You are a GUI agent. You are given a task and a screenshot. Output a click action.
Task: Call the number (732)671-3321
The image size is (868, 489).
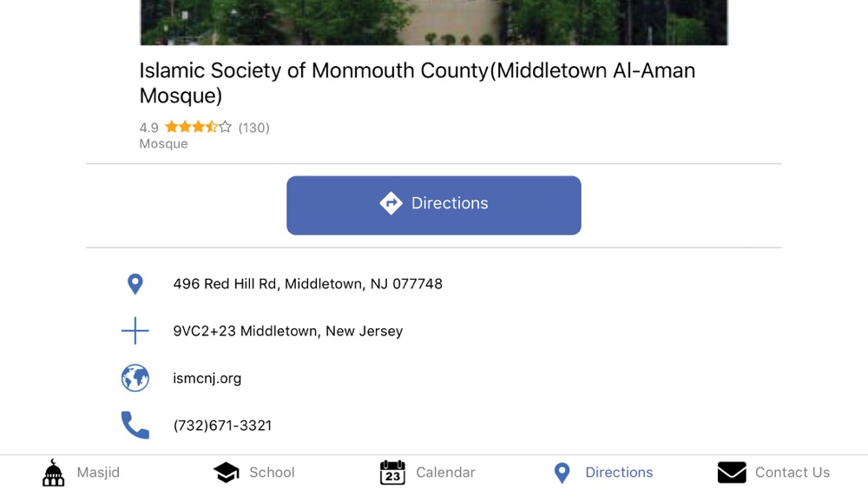click(222, 426)
